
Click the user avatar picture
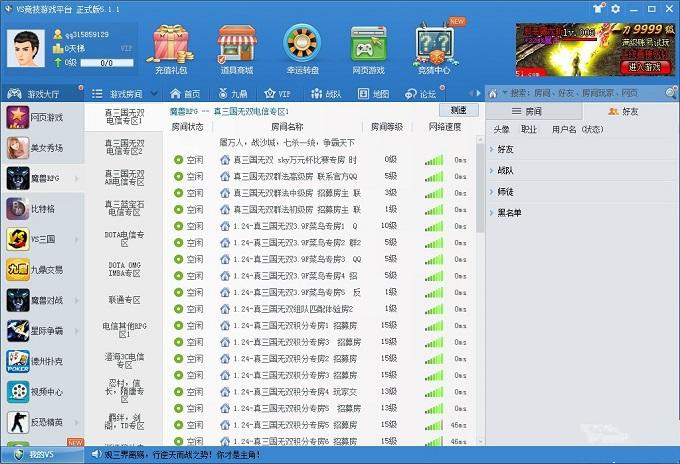click(x=26, y=48)
